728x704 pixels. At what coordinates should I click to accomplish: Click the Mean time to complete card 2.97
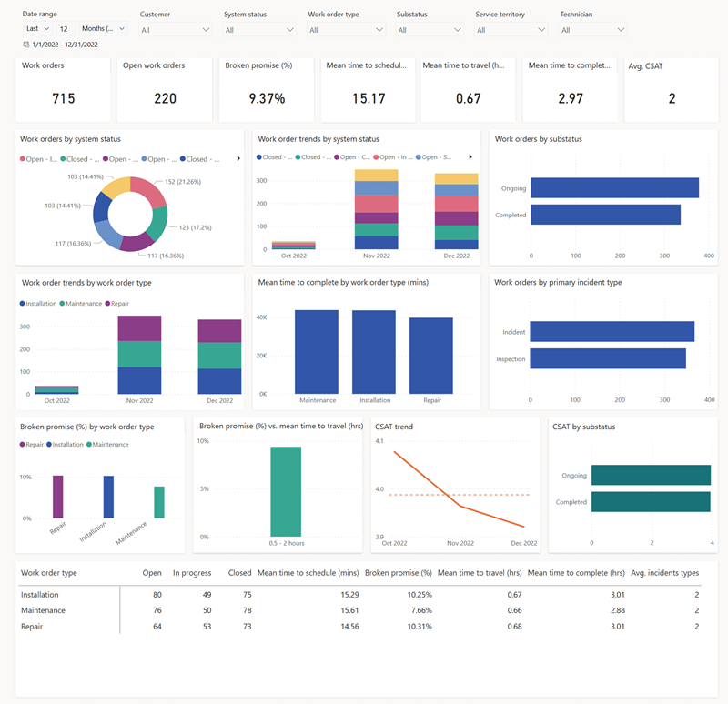(x=571, y=90)
